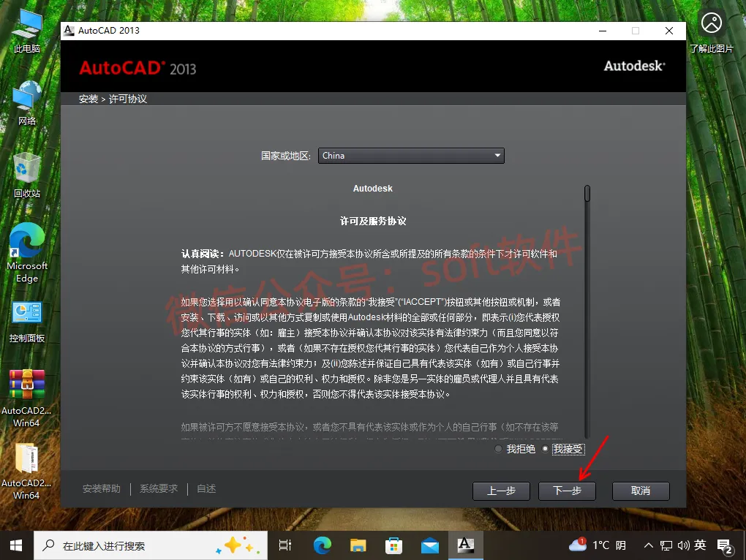Open the Network desktop icon
The image size is (746, 560).
[x=26, y=103]
